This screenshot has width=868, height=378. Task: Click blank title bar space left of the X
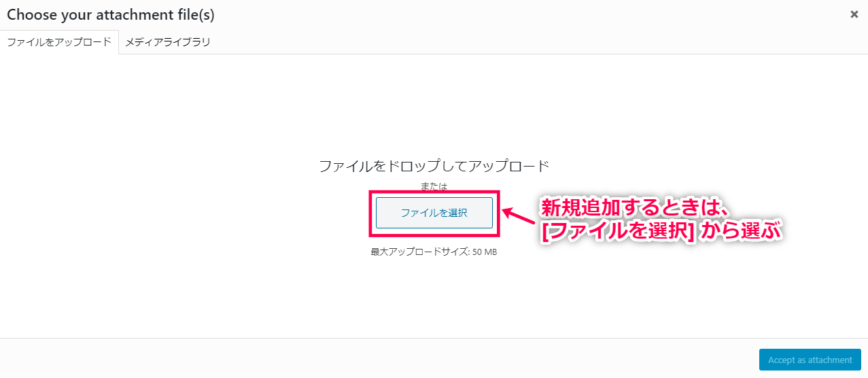coord(530,14)
